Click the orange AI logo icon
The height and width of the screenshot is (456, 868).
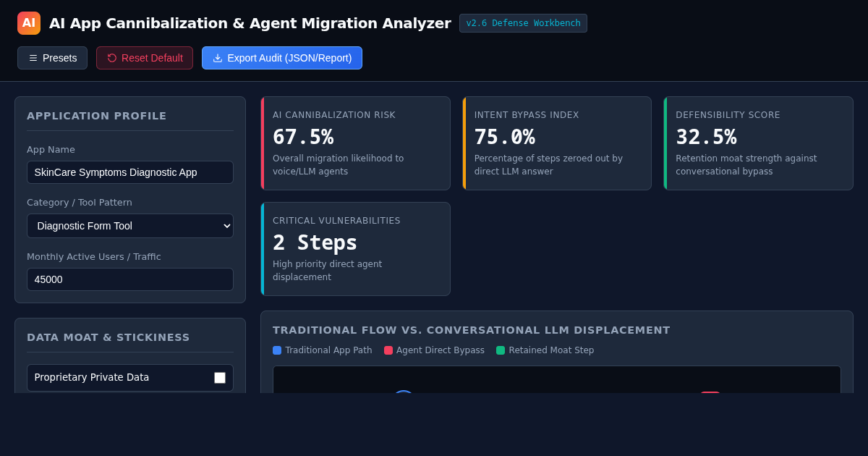tap(29, 23)
